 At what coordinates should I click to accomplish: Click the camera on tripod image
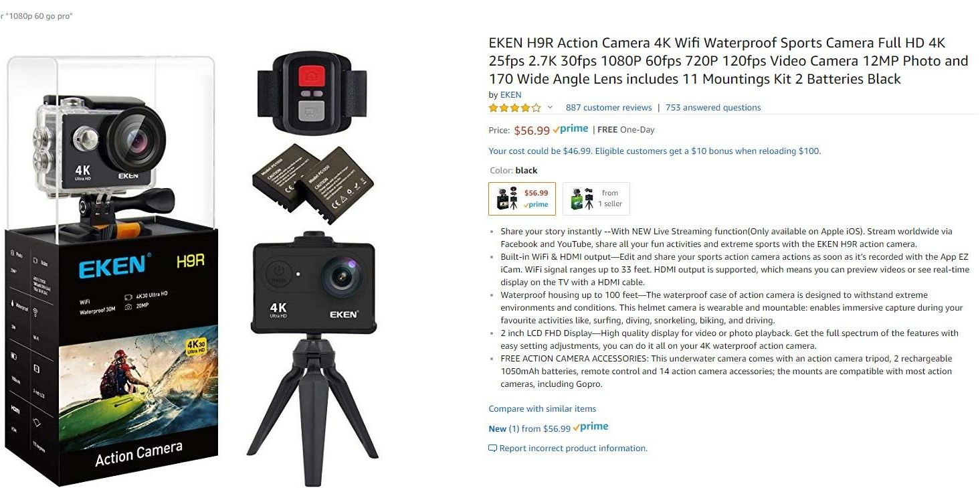pyautogui.click(x=312, y=357)
